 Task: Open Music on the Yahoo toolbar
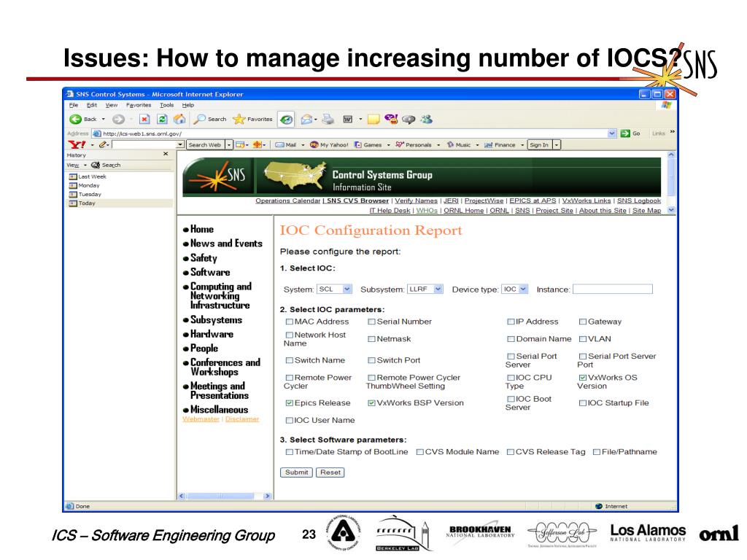click(x=458, y=145)
